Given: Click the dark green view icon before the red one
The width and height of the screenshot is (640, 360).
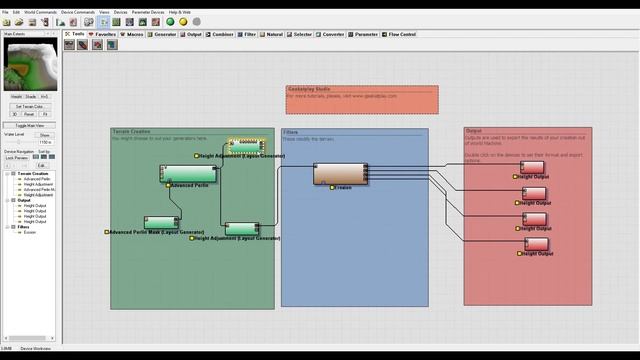Looking at the screenshot, I should coord(142,22).
